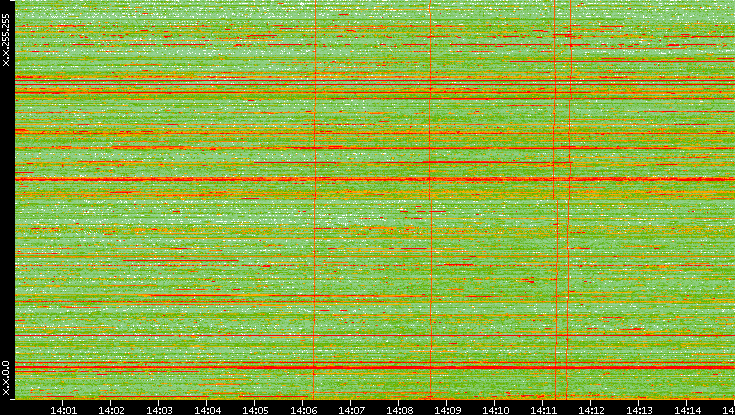735x415 pixels.
Task: Click the 14:05 time tick label
Action: click(255, 410)
